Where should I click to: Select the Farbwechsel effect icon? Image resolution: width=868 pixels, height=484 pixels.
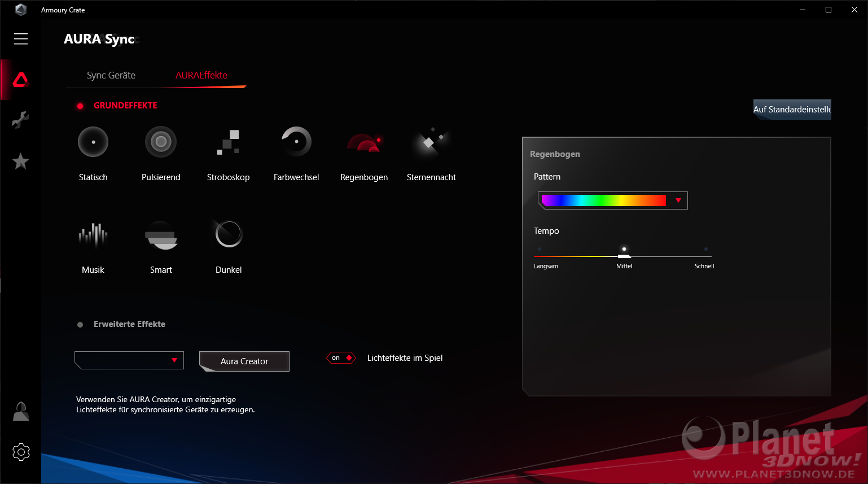point(296,142)
